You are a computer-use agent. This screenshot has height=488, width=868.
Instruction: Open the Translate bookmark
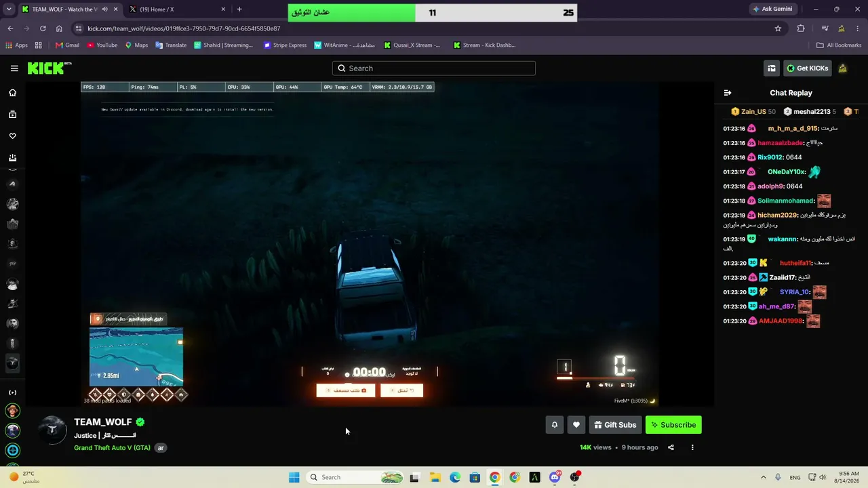[x=171, y=45]
